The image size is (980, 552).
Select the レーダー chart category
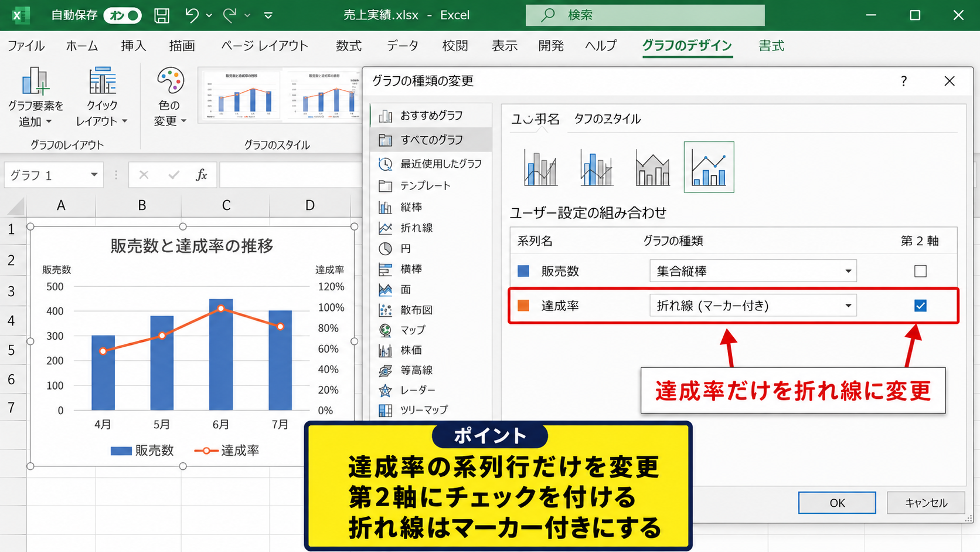pyautogui.click(x=417, y=390)
